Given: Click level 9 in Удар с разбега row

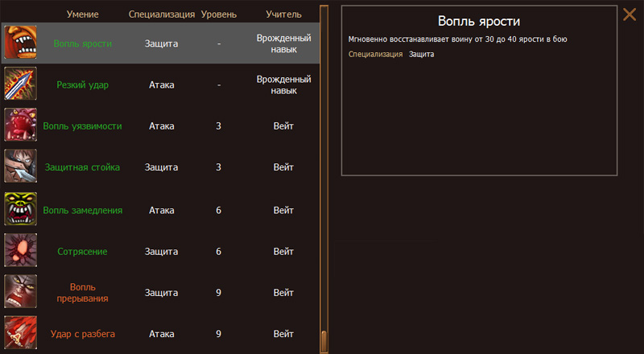Looking at the screenshot, I should (218, 334).
